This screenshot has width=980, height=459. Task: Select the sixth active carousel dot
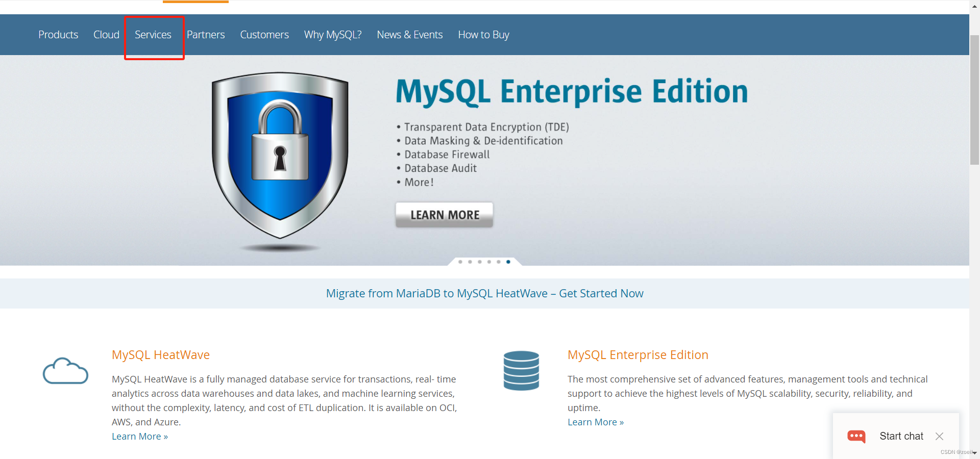(x=508, y=262)
